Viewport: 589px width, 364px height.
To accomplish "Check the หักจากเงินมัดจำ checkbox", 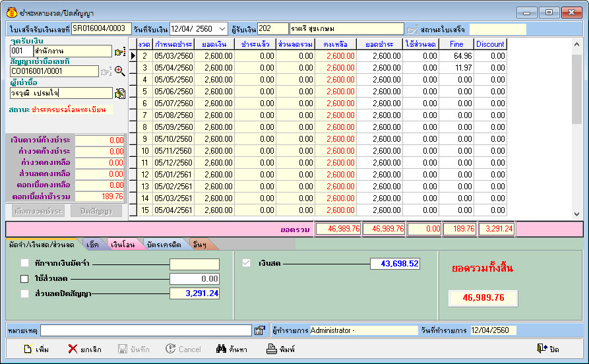I will point(24,263).
